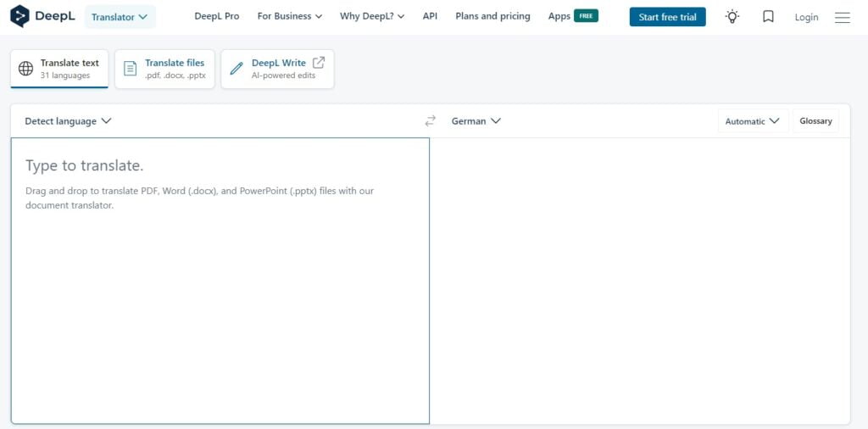
Task: Swap source and target languages
Action: coord(431,121)
